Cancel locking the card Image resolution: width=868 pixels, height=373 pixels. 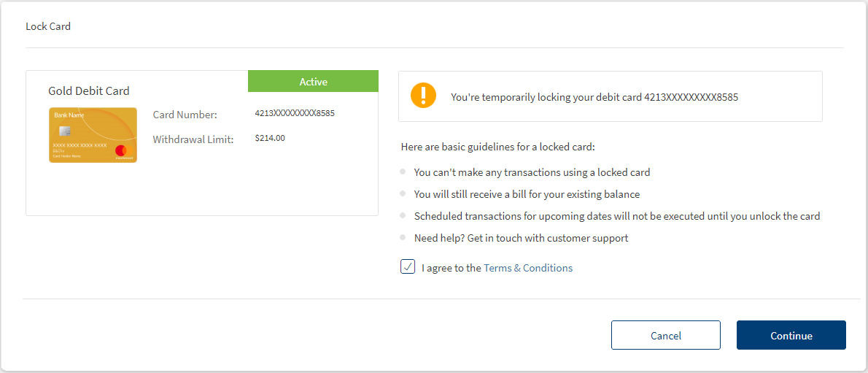tap(665, 336)
